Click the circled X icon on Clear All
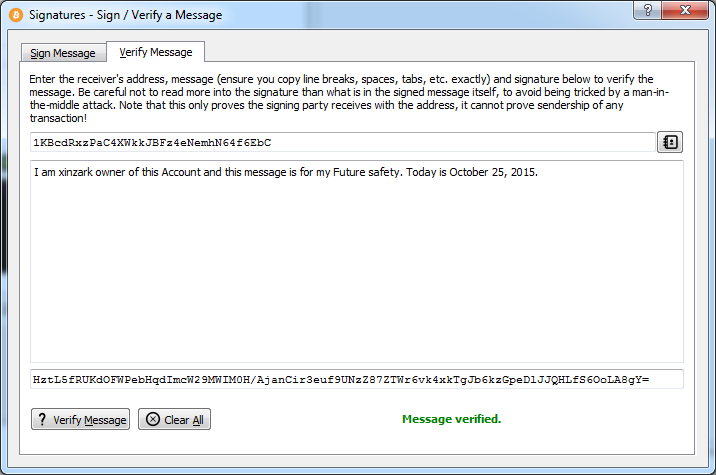The image size is (716, 475). [x=153, y=419]
